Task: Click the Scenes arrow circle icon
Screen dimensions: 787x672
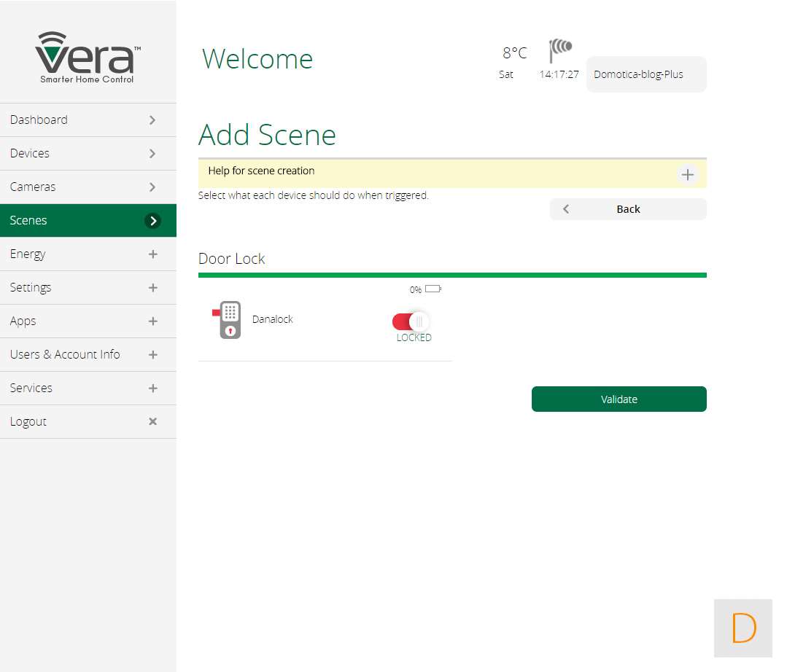Action: click(152, 221)
